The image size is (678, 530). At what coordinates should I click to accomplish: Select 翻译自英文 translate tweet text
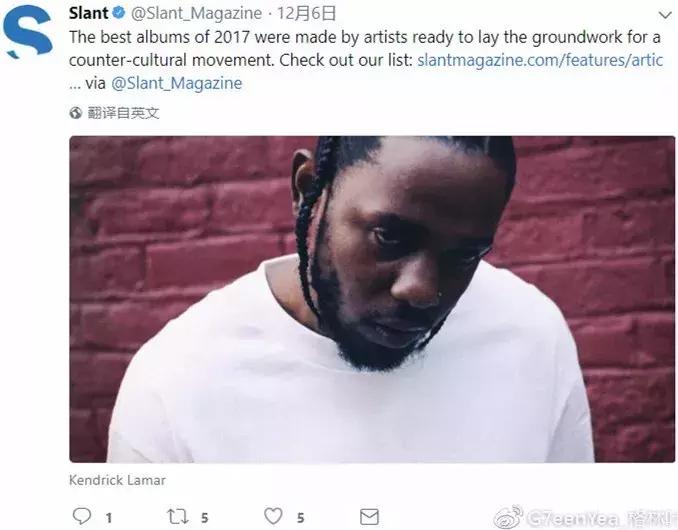pos(124,113)
